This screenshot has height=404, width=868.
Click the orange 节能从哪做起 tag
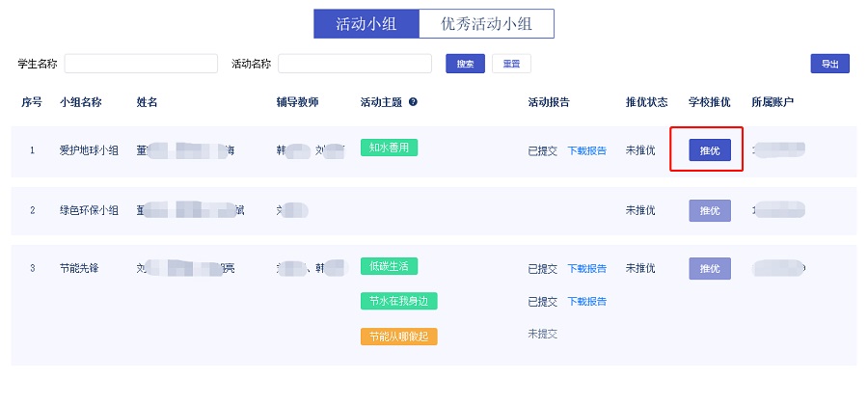point(398,337)
